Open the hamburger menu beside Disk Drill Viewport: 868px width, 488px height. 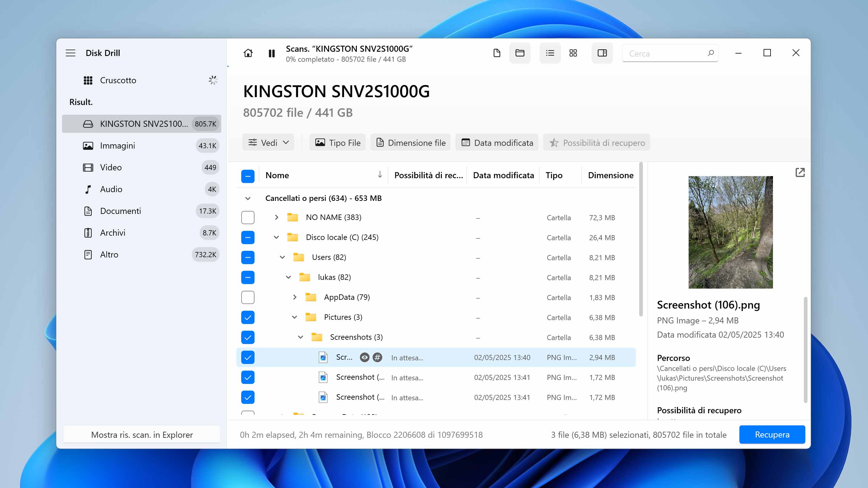pyautogui.click(x=71, y=53)
